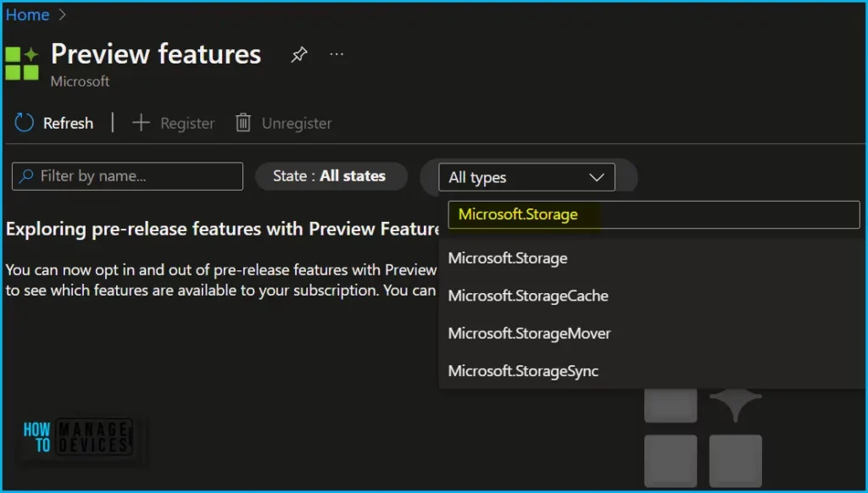The width and height of the screenshot is (868, 493).
Task: Click the Exploring pre-release features heading
Action: [x=222, y=229]
